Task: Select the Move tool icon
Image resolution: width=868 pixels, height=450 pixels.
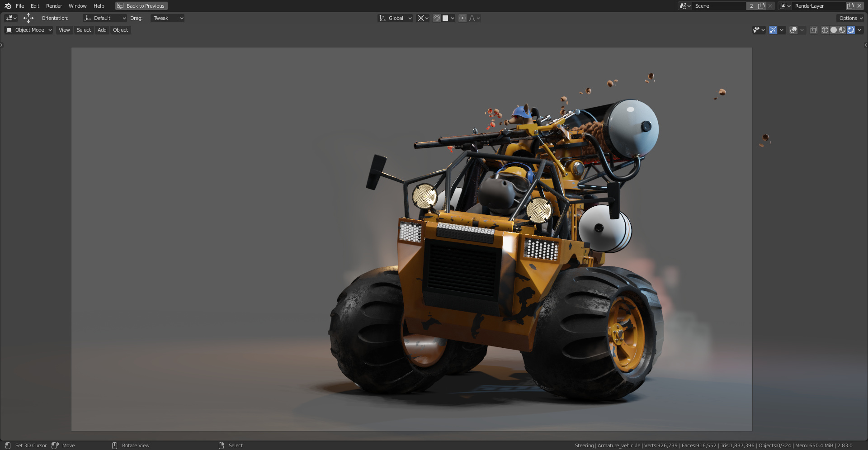Action: point(28,18)
